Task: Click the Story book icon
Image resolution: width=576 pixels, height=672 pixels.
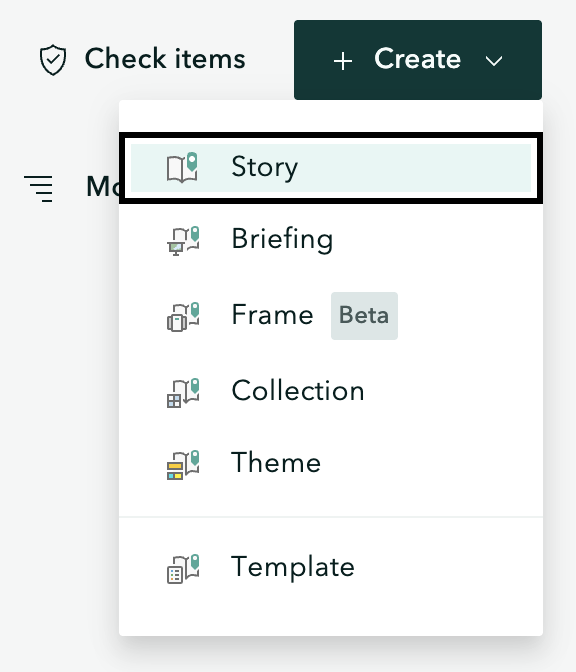Action: 183,167
